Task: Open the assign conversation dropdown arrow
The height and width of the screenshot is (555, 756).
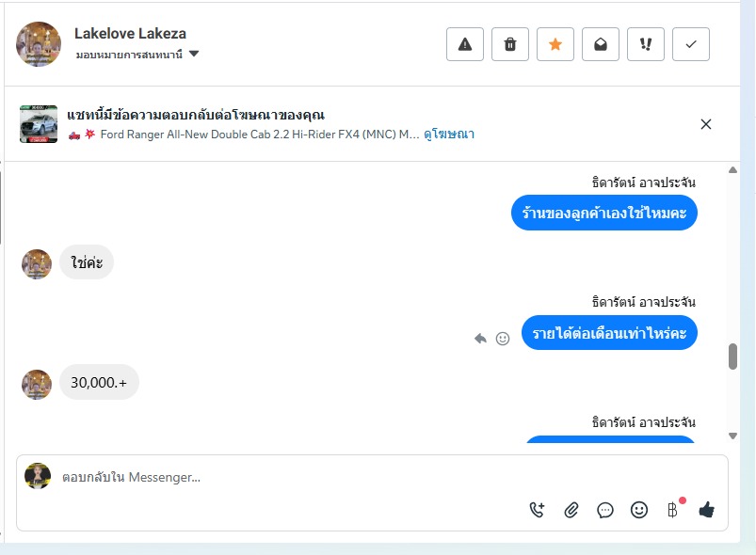Action: 194,54
